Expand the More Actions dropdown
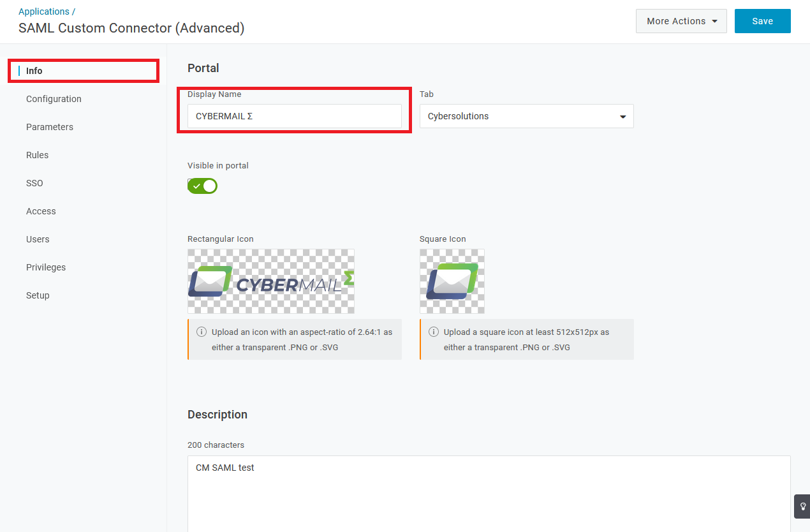Image resolution: width=810 pixels, height=532 pixels. coord(681,21)
